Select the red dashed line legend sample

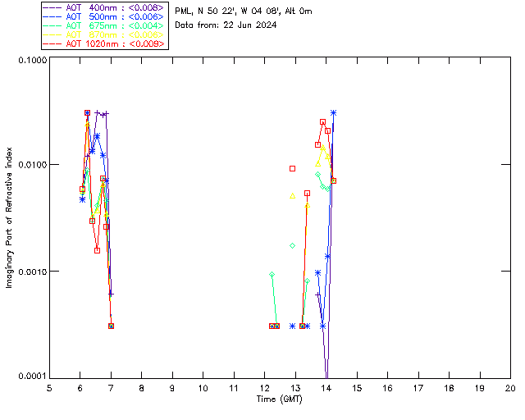pyautogui.click(x=52, y=43)
